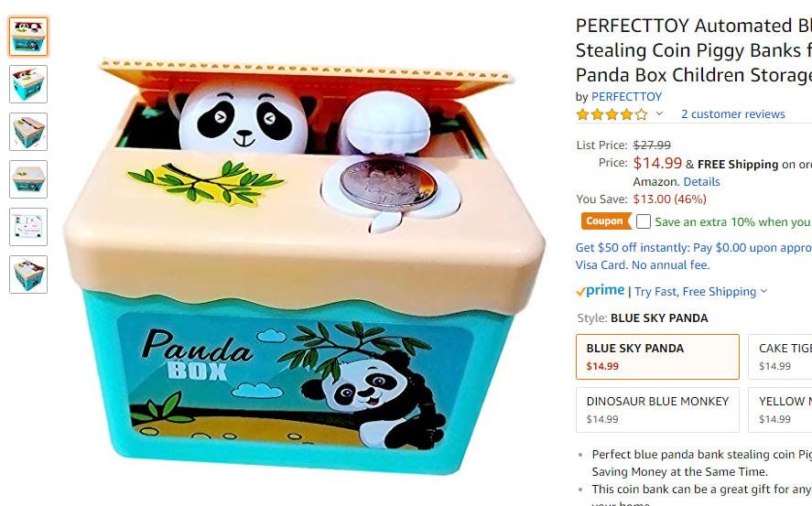Viewport: 812px width, 506px height.
Task: Click the star rating icons
Action: click(x=612, y=114)
